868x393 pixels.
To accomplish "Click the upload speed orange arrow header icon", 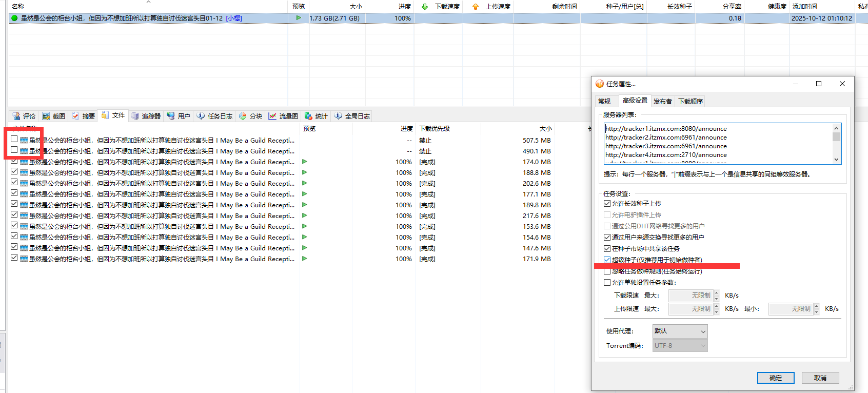I will point(476,7).
